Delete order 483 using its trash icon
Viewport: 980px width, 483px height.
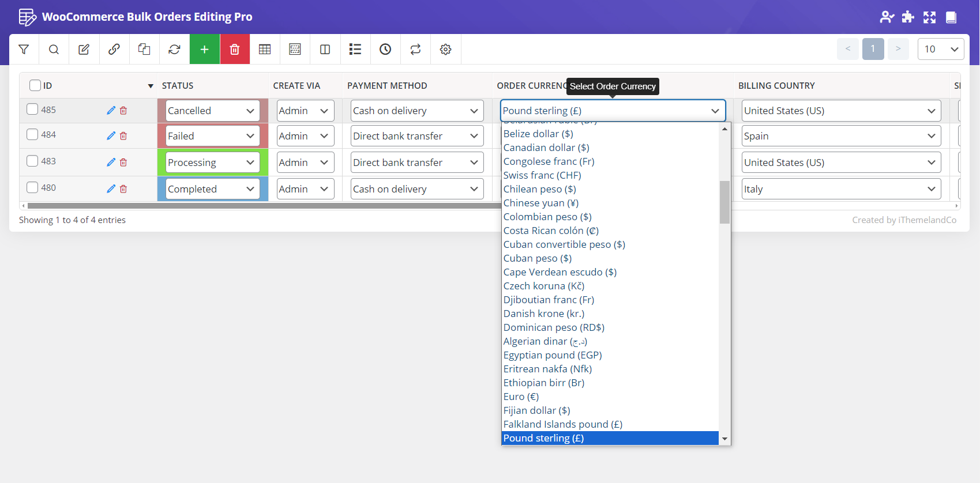coord(123,163)
